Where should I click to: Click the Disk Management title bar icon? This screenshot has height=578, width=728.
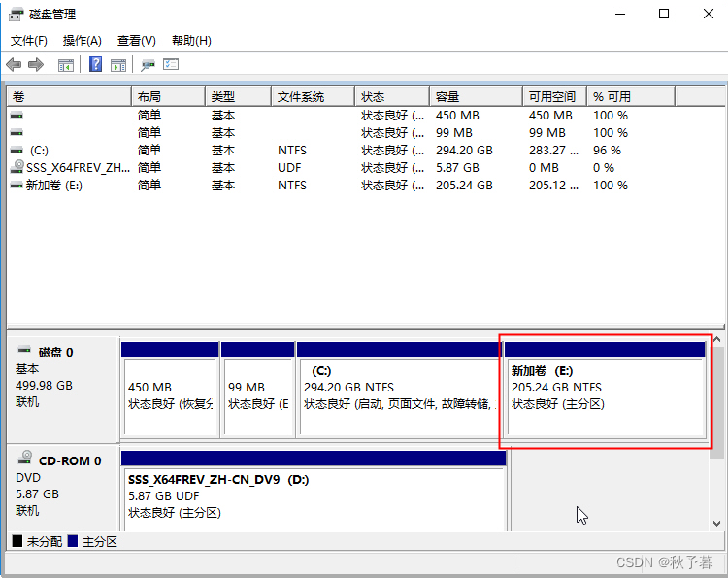pos(17,15)
